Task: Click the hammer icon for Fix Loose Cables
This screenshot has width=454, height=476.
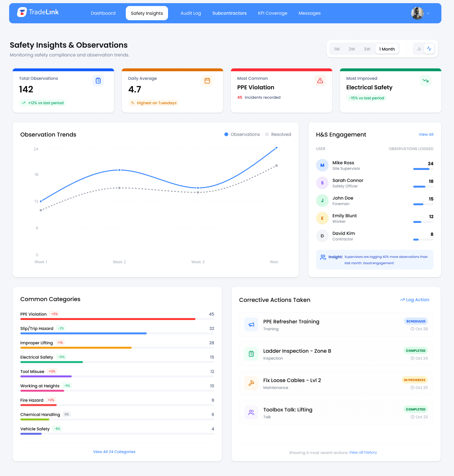Action: (x=251, y=383)
